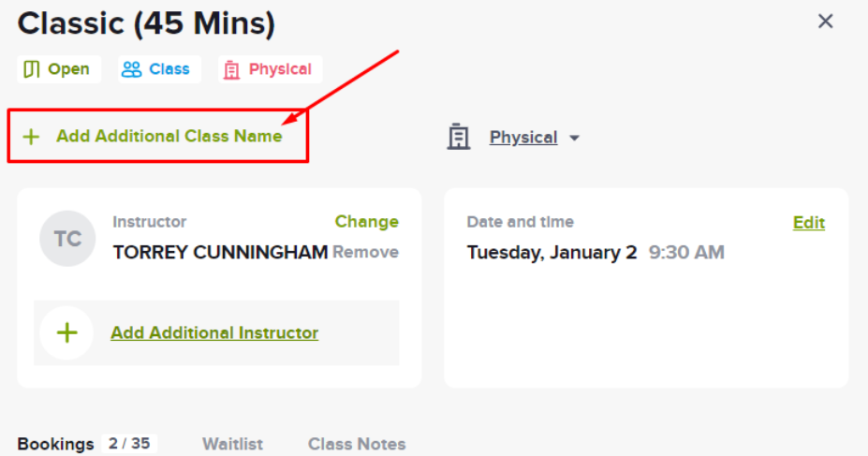
Task: Click the round plus icon for adding an instructor
Action: (67, 333)
